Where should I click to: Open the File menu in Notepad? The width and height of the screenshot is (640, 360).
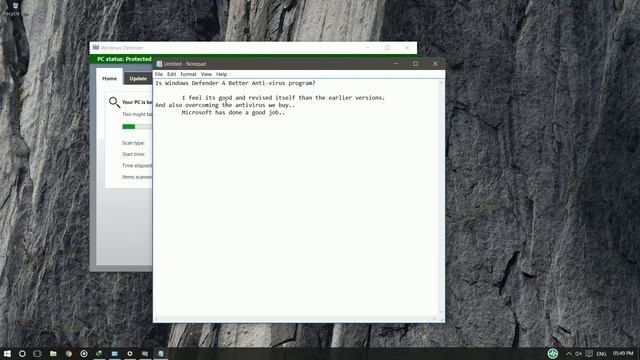(158, 74)
